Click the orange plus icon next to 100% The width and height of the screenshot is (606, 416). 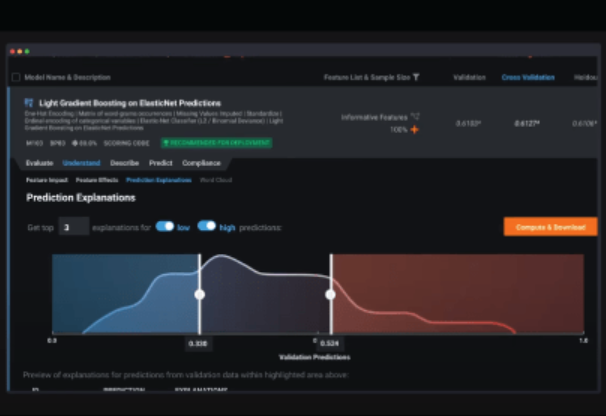click(414, 130)
